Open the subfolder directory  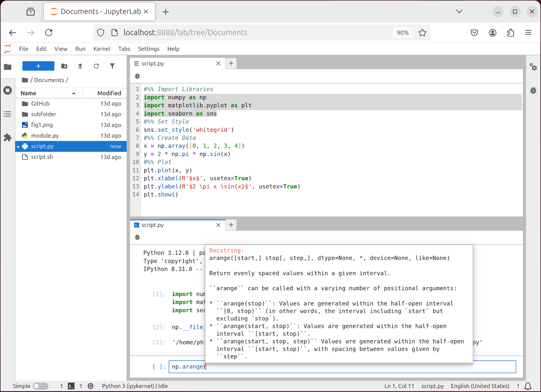point(71,114)
